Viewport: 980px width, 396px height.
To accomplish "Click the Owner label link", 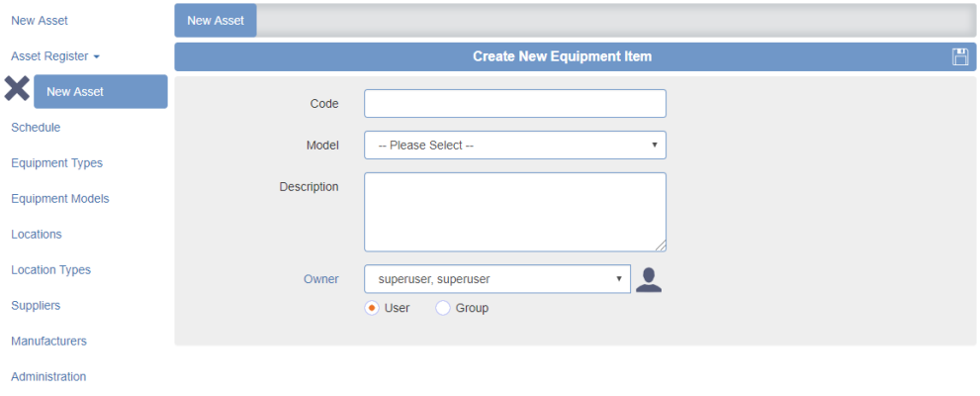I will coord(321,279).
